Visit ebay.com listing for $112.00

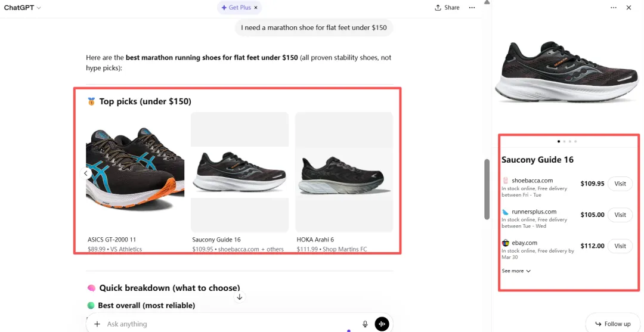click(620, 246)
